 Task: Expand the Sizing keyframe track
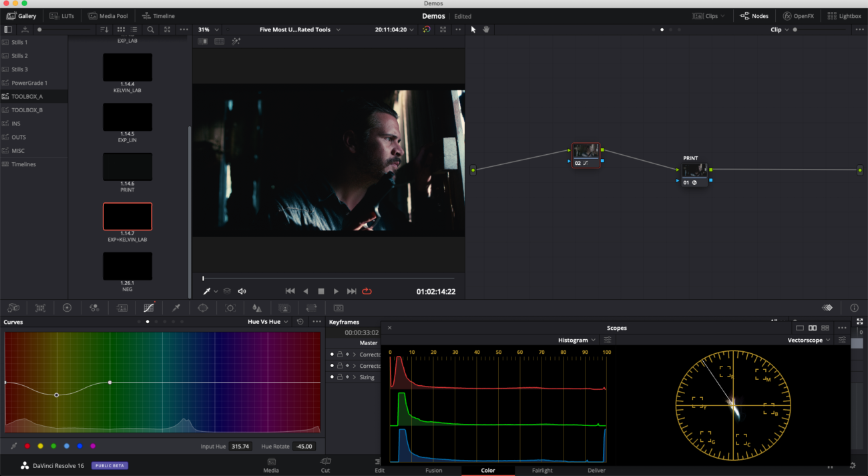355,377
